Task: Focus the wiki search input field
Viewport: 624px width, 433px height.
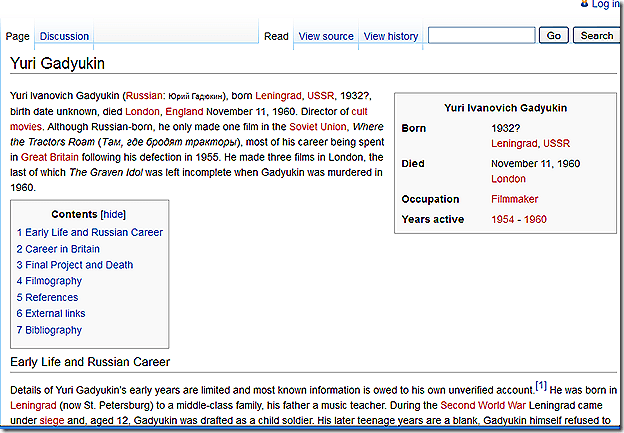Action: [481, 35]
